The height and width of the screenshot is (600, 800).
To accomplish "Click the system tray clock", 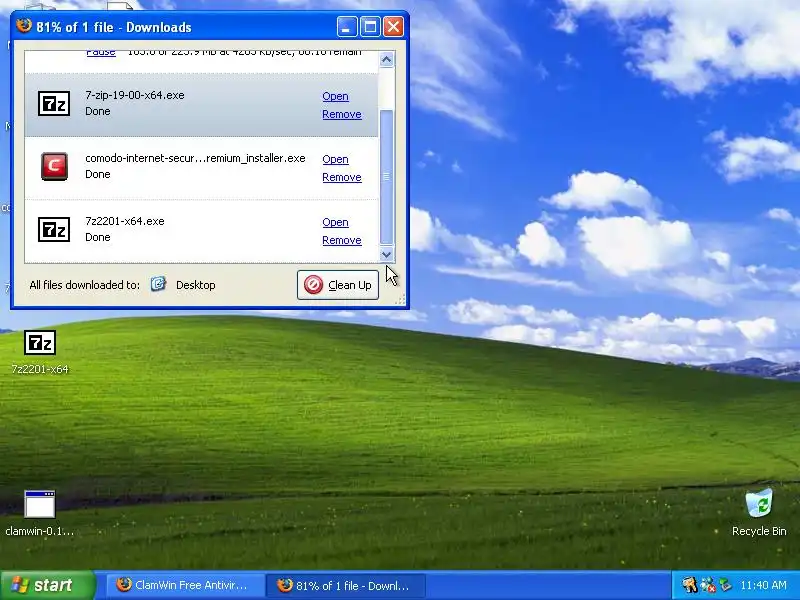I will coord(763,585).
